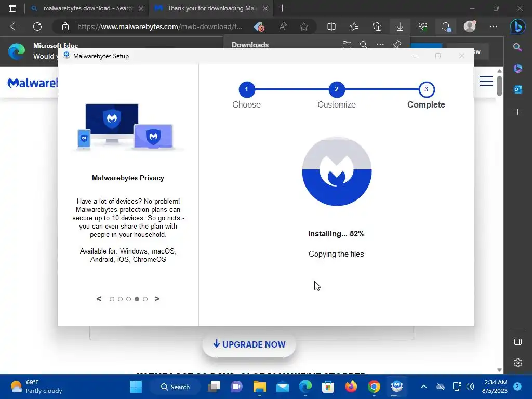Search downloads with the magnifier icon

(x=363, y=45)
